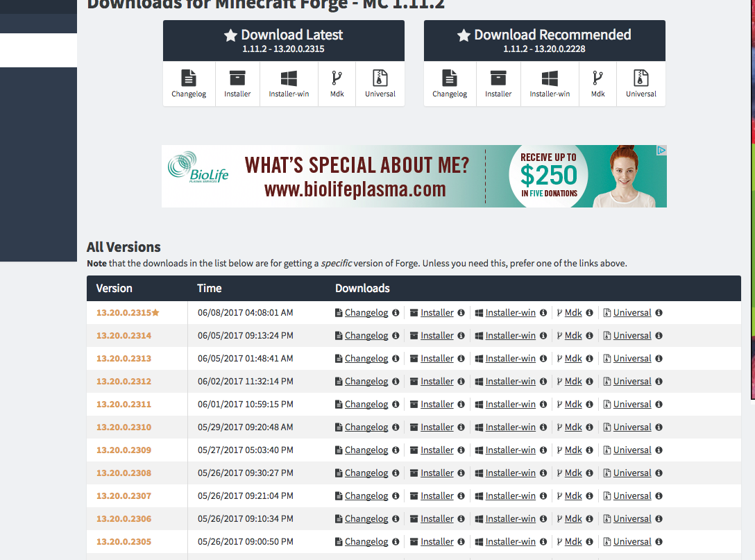Viewport: 755px width, 560px height.
Task: Click Mdk link for version 13.20.0.2307
Action: click(x=573, y=495)
